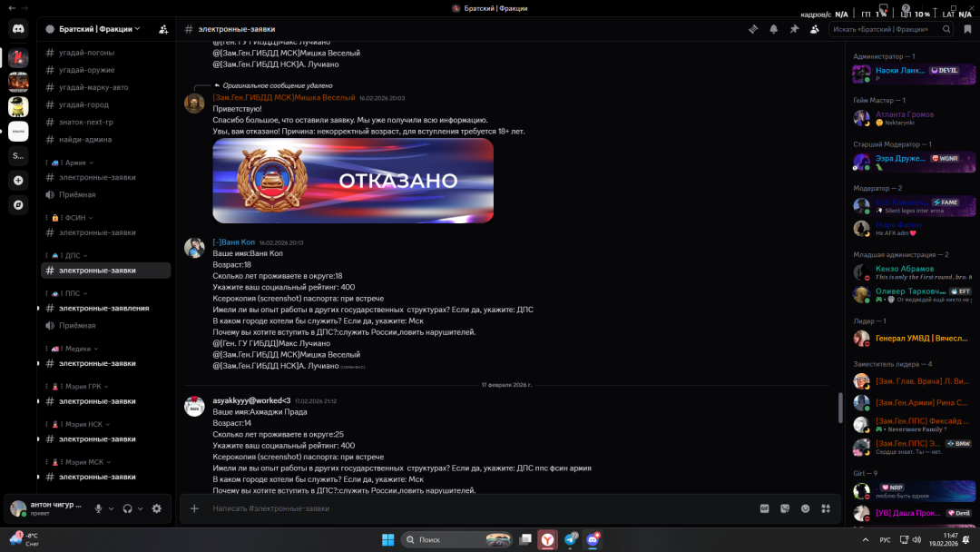Open the inbox bookmark icon
This screenshot has height=552, width=980.
point(969,29)
